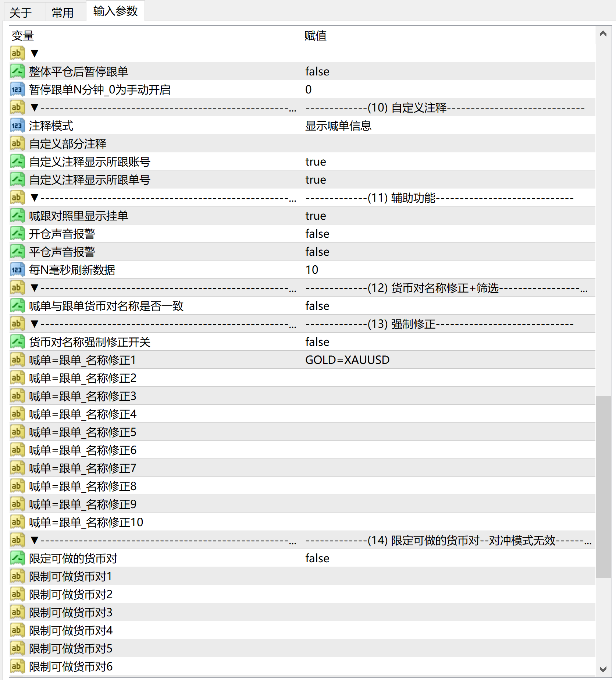Click the green boolean icon beside 平仓声音报警
616x680 pixels.
pos(17,251)
